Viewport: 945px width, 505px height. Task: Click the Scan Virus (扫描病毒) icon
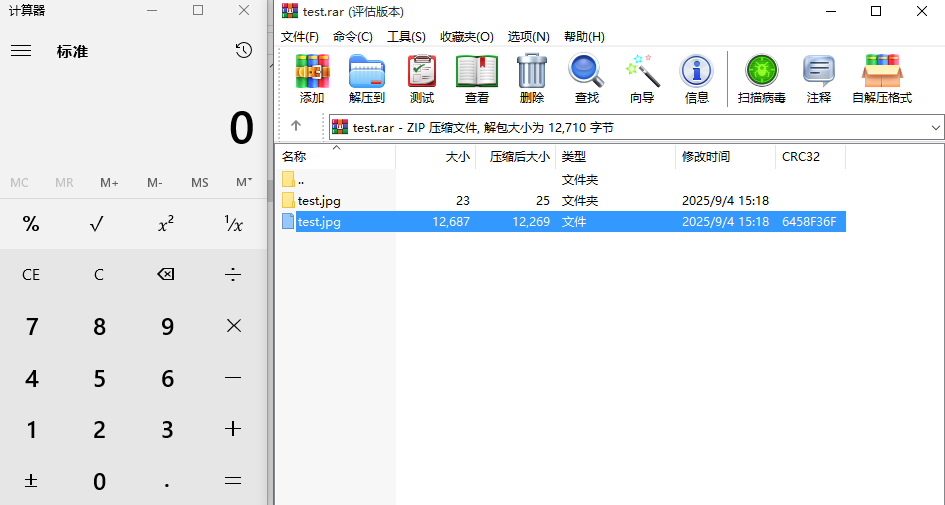click(762, 78)
